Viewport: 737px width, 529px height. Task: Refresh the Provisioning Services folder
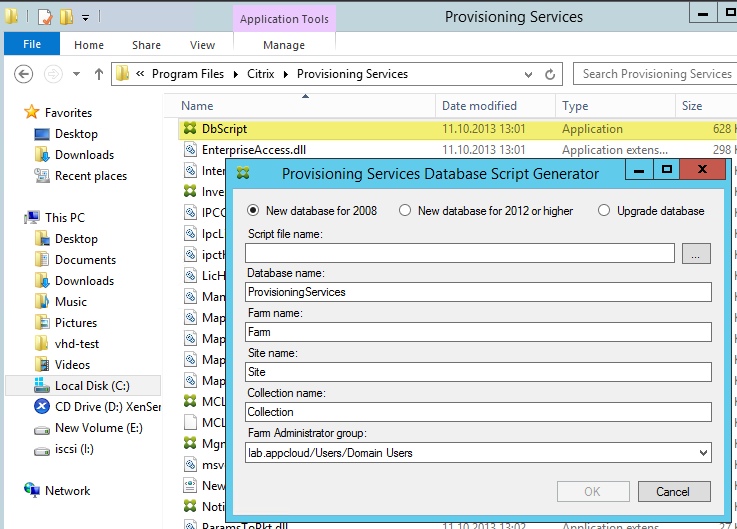(550, 74)
